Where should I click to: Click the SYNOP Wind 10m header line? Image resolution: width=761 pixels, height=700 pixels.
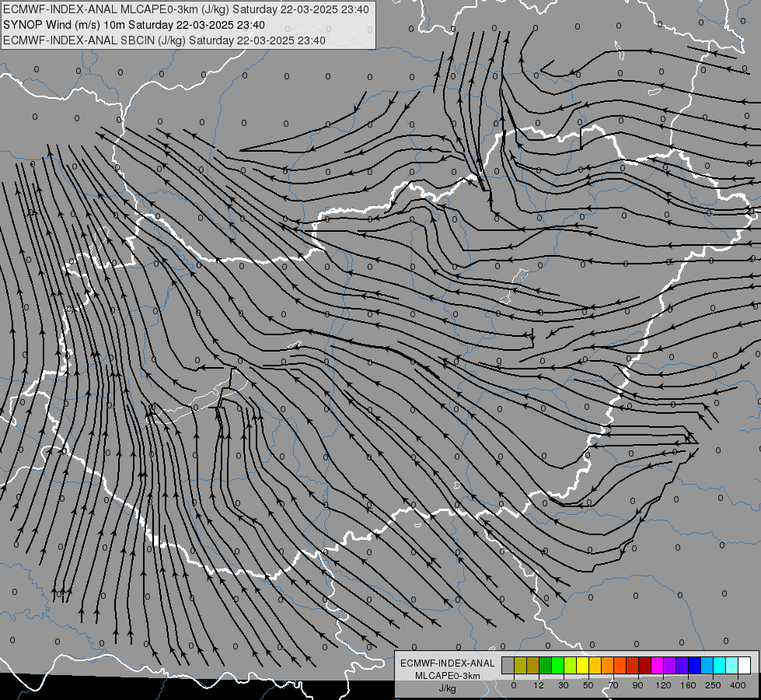(x=134, y=25)
